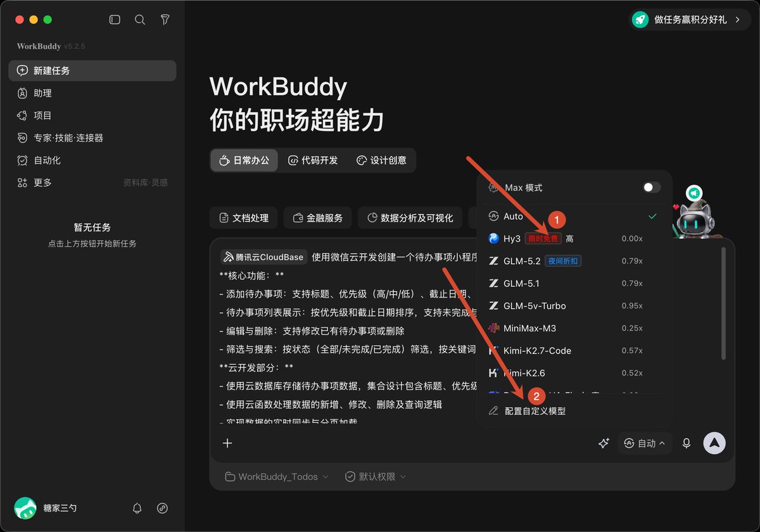Open the WorkBuddy_Todos folder dropdown
Screen dimensions: 760x532
(277, 476)
